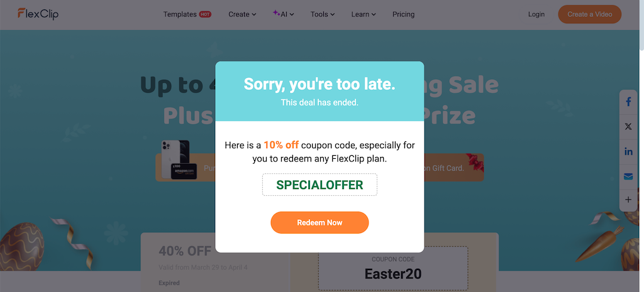Open more share options plus icon
Image resolution: width=644 pixels, height=292 pixels.
(628, 200)
